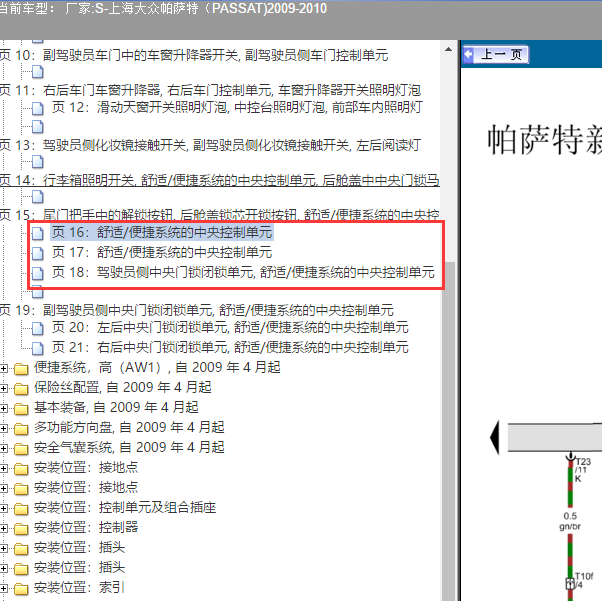Click document icon of page 18
The width and height of the screenshot is (602, 601).
[37, 273]
